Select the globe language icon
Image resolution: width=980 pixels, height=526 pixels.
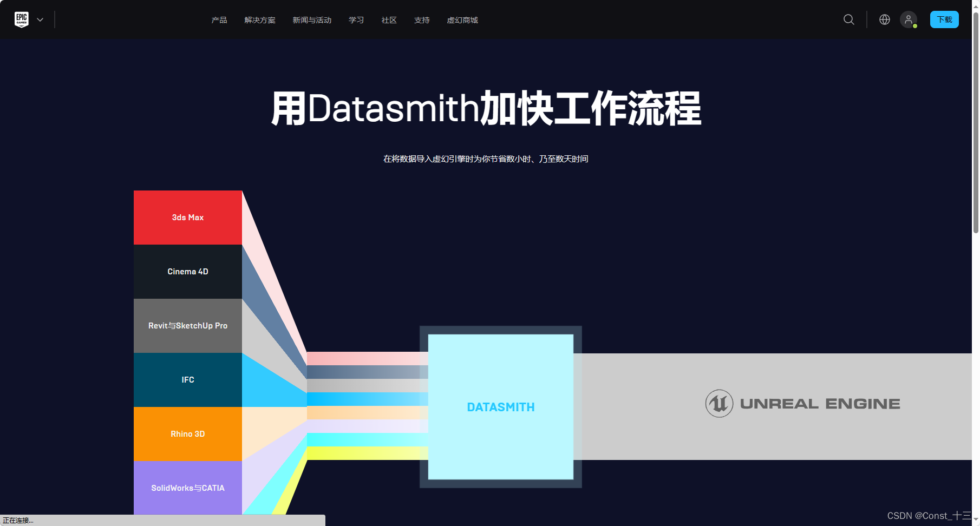tap(884, 19)
